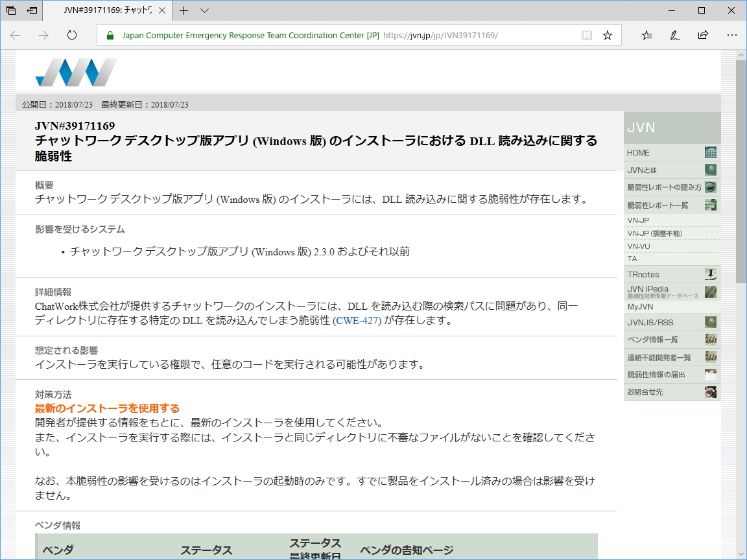Click the 概要 section heading
The height and width of the screenshot is (560, 747).
[44, 185]
